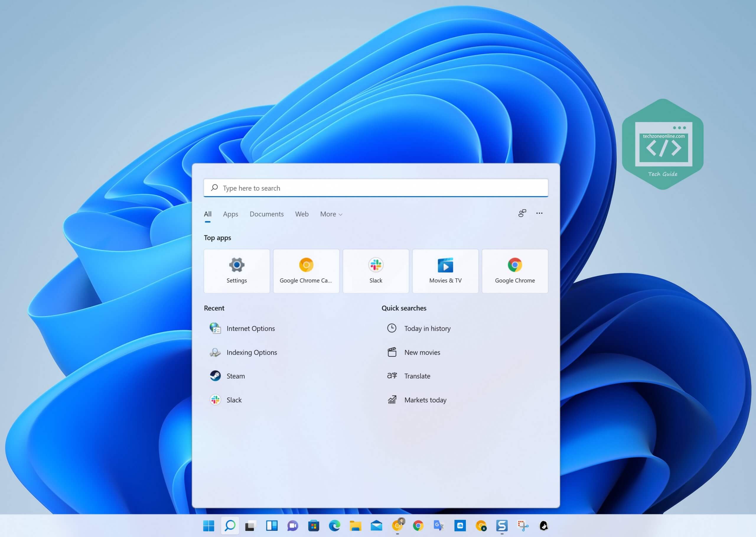
Task: Open the account sharing options icon
Action: (522, 213)
